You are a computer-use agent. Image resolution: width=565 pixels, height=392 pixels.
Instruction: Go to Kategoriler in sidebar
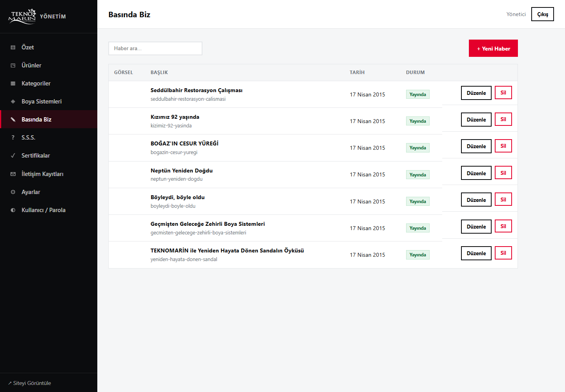point(49,83)
